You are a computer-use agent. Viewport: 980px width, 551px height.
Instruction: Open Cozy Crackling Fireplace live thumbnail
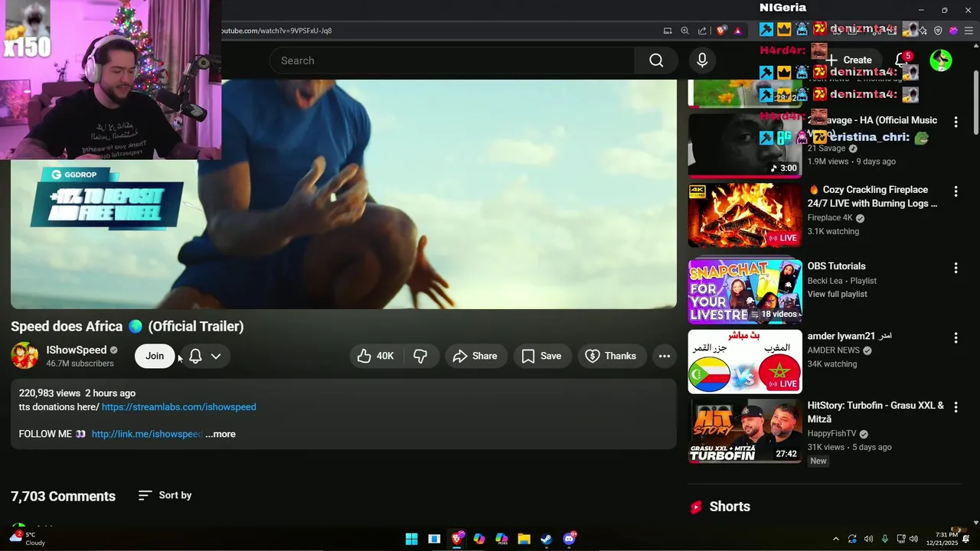(745, 215)
